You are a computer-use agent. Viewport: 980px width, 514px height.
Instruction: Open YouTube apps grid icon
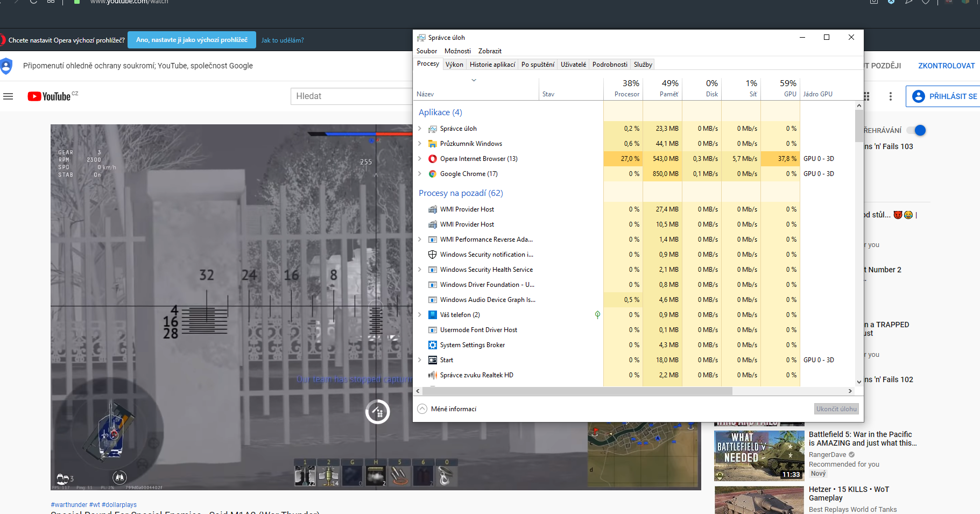coord(866,96)
